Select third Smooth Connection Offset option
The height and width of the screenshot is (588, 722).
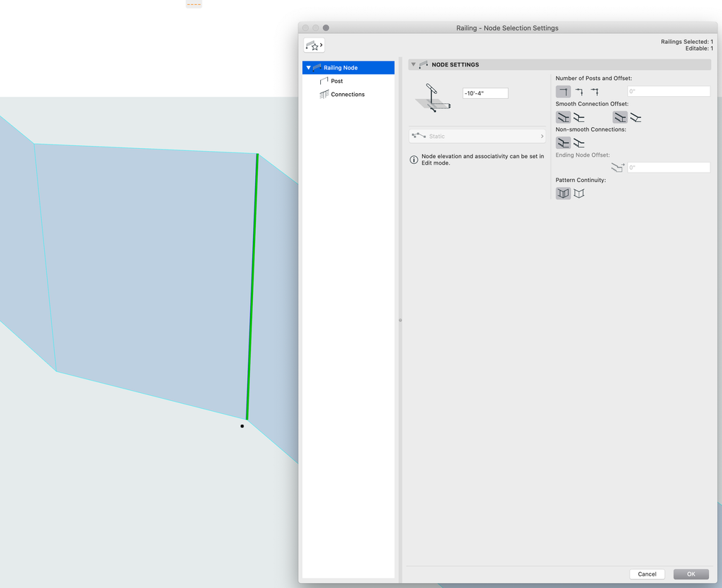click(620, 117)
